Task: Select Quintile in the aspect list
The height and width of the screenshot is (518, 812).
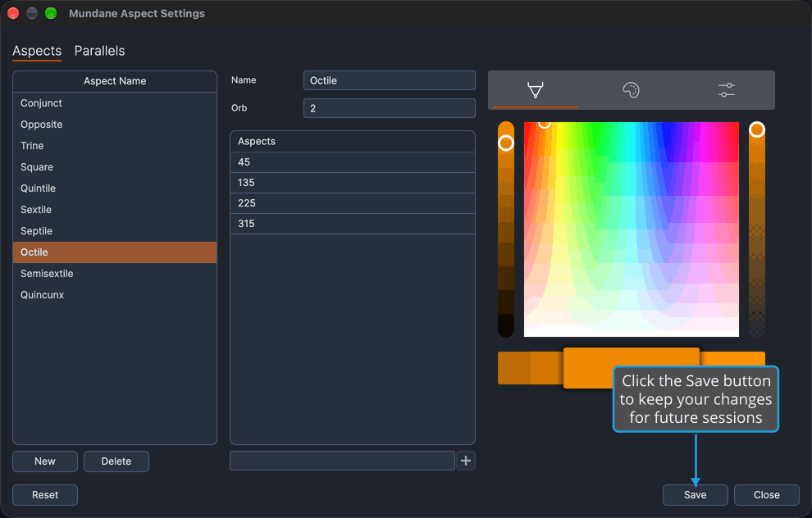Action: 115,189
